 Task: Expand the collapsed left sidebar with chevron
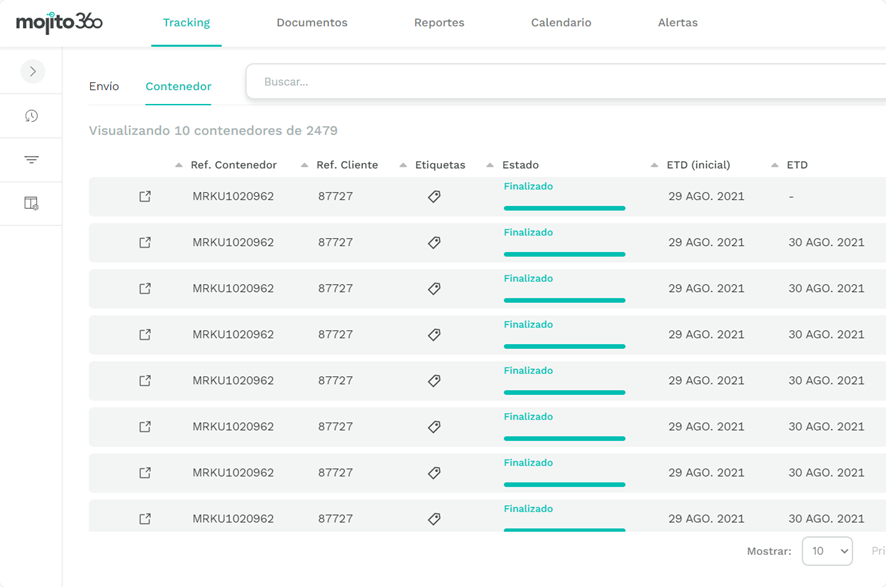tap(32, 71)
